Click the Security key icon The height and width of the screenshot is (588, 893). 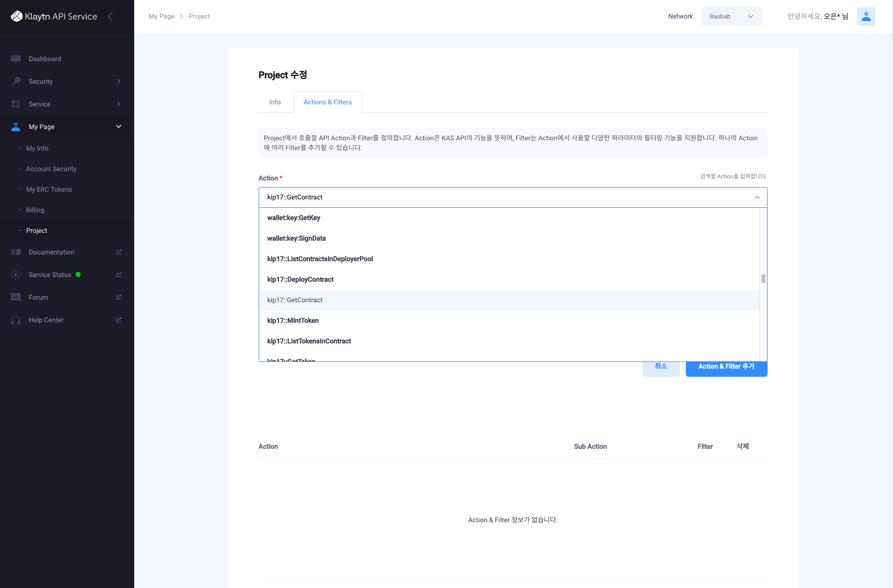click(16, 81)
